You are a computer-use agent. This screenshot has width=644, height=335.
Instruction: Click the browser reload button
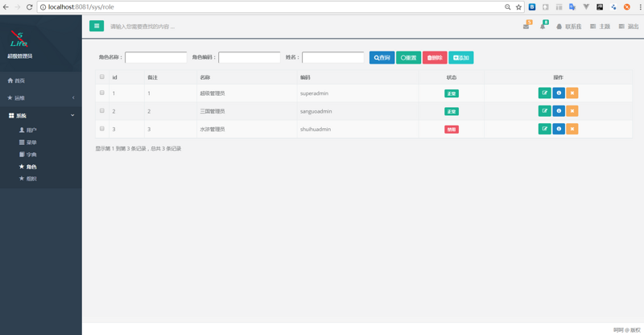(29, 7)
